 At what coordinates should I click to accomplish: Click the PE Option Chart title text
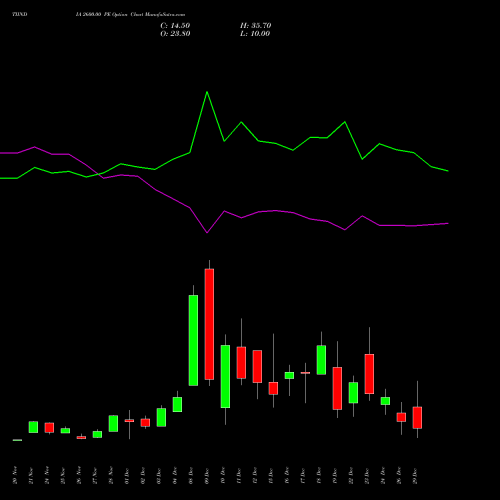(x=130, y=15)
